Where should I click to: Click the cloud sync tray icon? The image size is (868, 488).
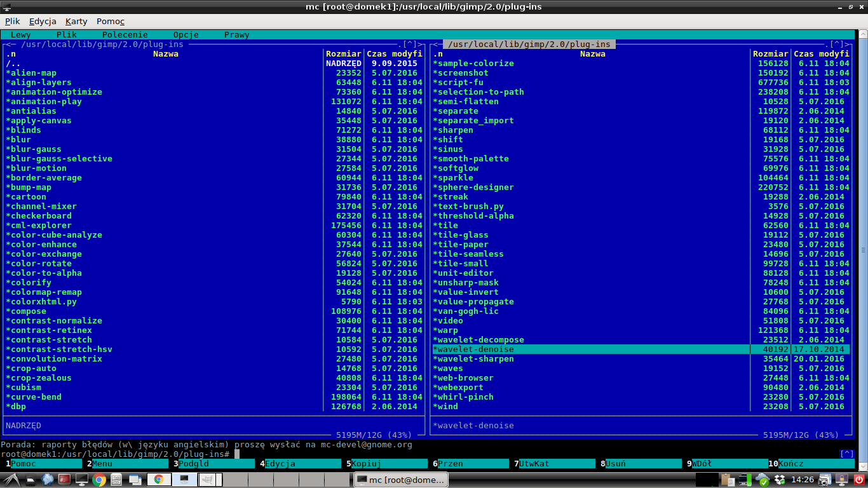click(x=762, y=480)
